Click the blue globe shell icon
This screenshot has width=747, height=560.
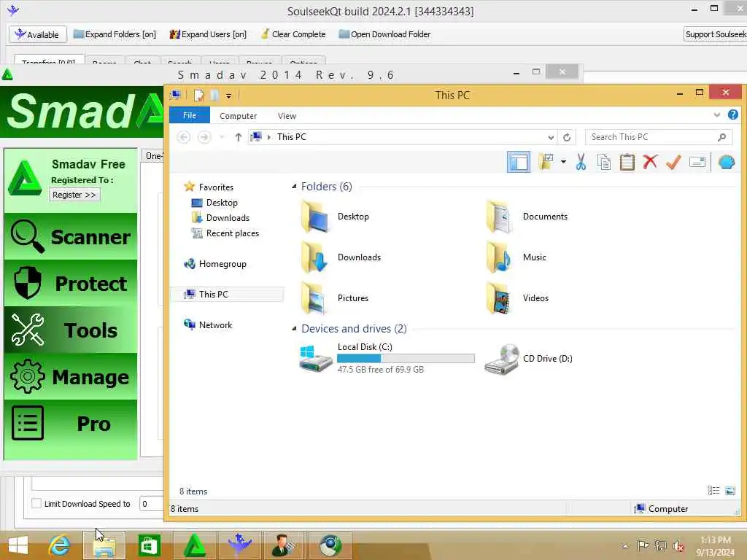727,163
